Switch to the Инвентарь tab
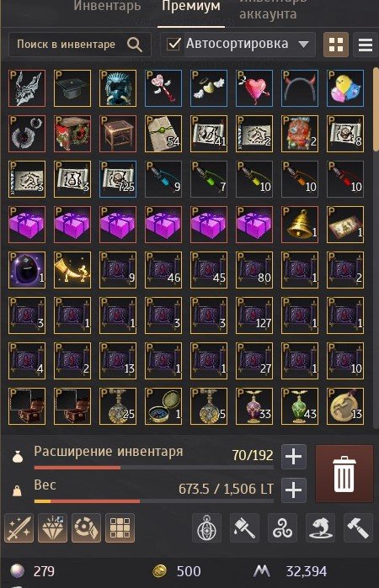379x588 pixels. point(107,6)
